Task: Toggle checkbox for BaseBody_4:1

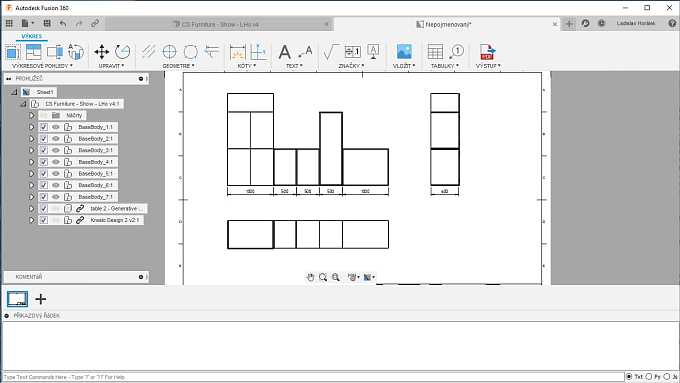Action: (x=44, y=162)
